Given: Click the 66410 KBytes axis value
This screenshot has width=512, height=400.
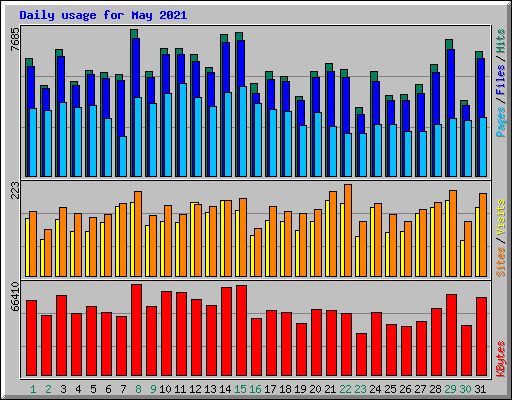Looking at the screenshot, I should tap(15, 296).
